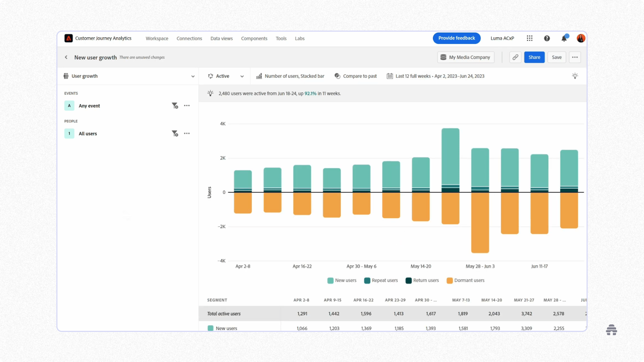
Task: Open more options for Any event
Action: (x=187, y=106)
